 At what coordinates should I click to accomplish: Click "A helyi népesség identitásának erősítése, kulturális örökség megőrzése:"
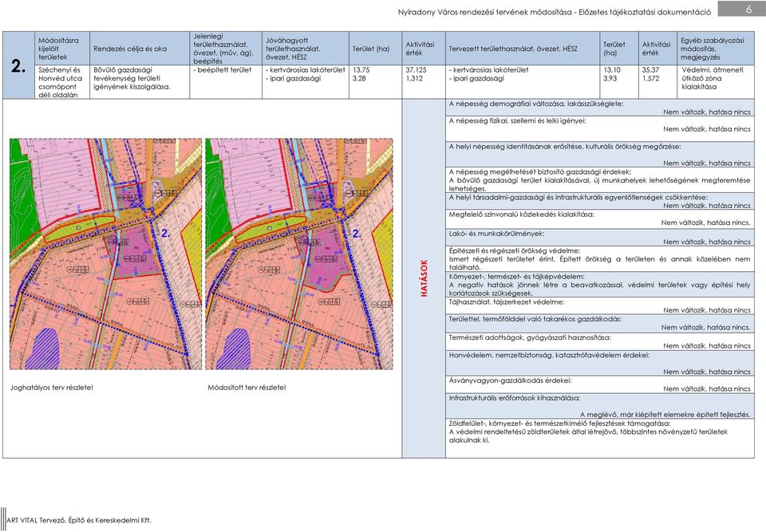(x=565, y=147)
